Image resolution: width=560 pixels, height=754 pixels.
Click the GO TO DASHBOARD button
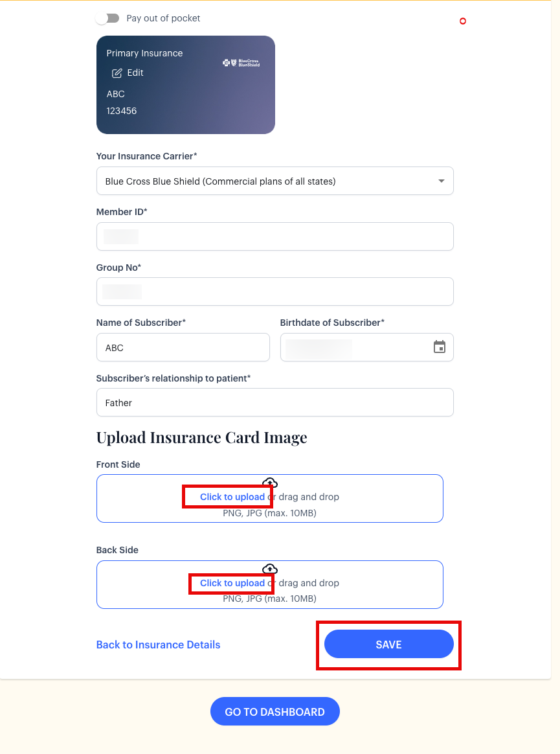(274, 711)
